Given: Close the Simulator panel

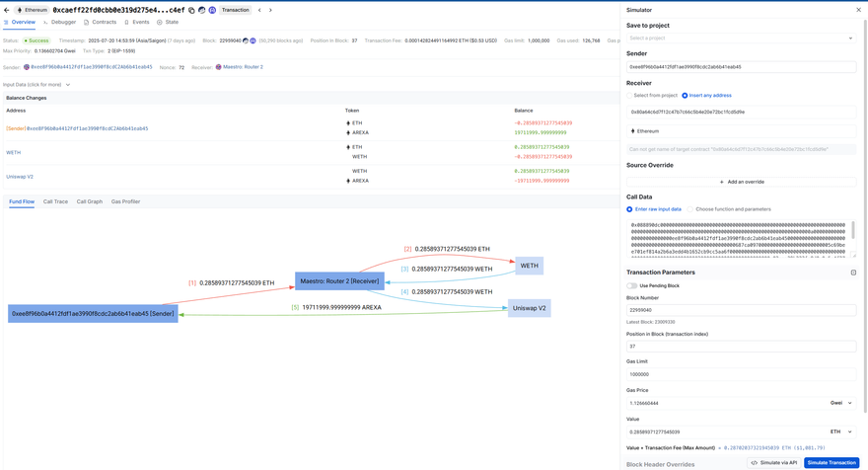Looking at the screenshot, I should [x=858, y=10].
